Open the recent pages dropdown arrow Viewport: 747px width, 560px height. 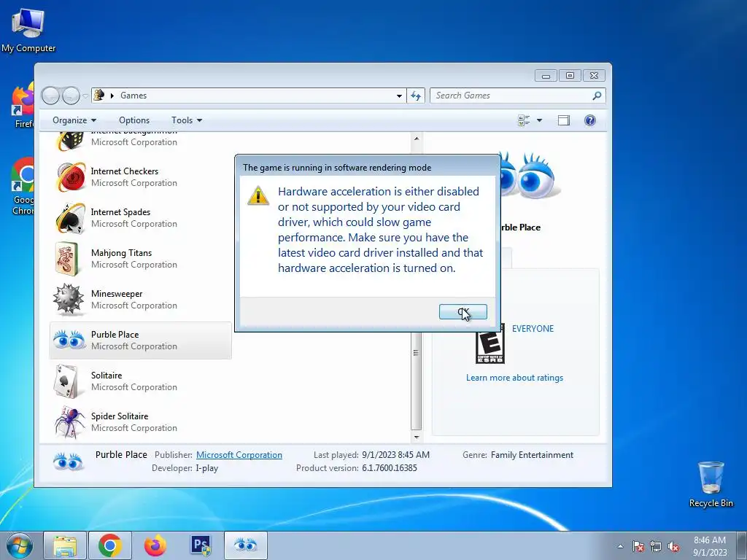pyautogui.click(x=85, y=96)
